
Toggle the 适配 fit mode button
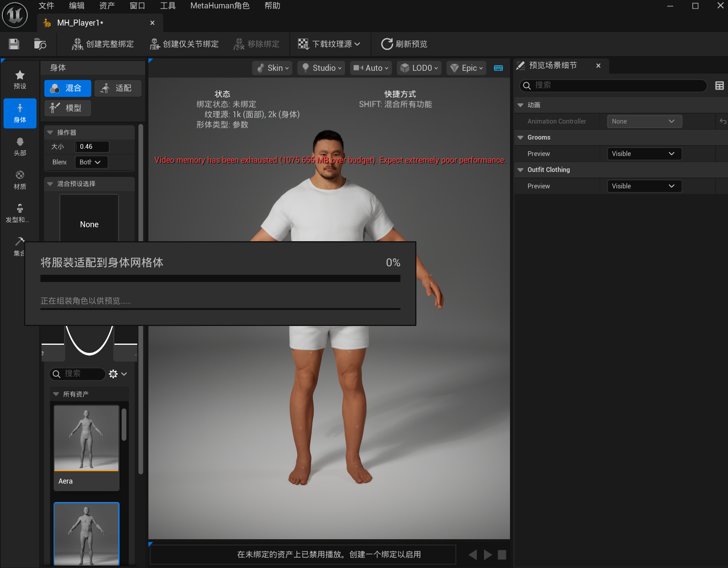(118, 88)
